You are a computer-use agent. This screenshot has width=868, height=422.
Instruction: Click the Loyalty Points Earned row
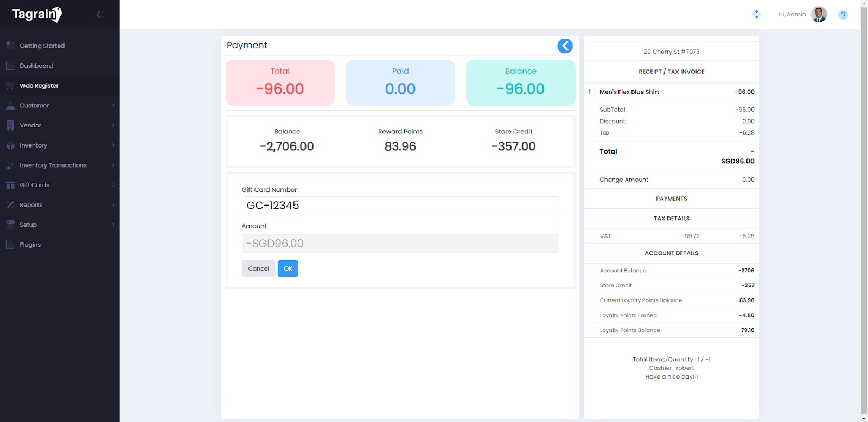click(672, 316)
